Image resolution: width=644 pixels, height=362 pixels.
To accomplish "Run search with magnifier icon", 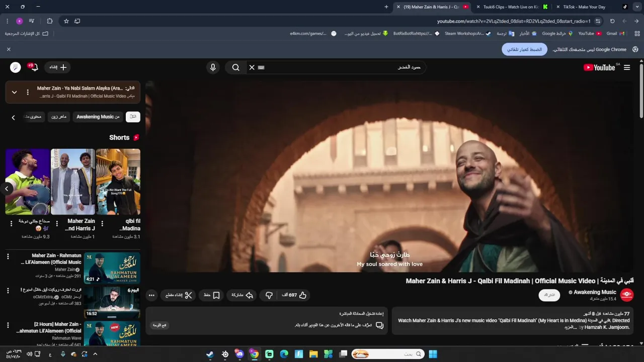I will pyautogui.click(x=235, y=67).
